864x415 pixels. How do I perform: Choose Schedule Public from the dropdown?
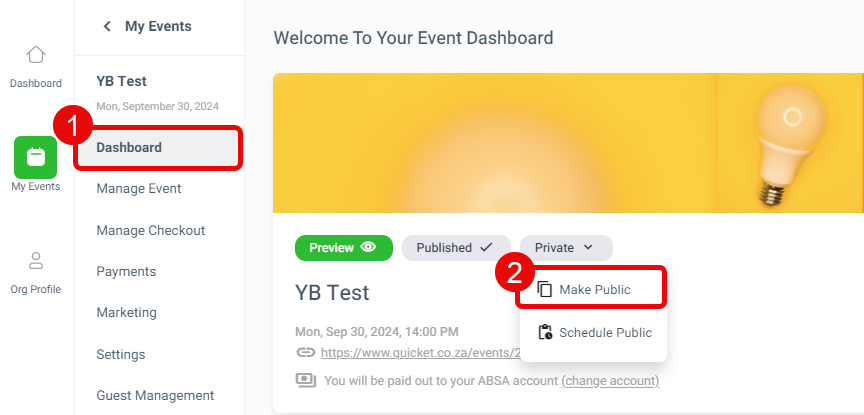[x=593, y=332]
